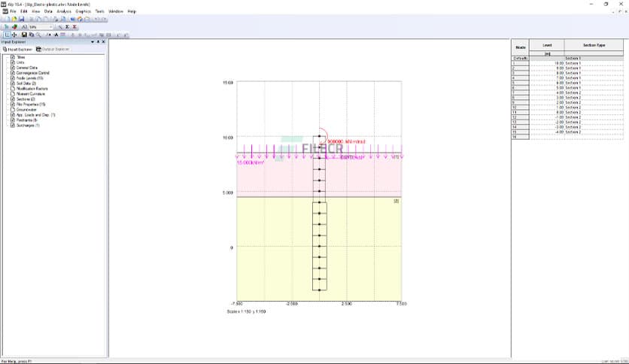Click the magnifier zoom icon in graphics toolbar

(x=38, y=35)
